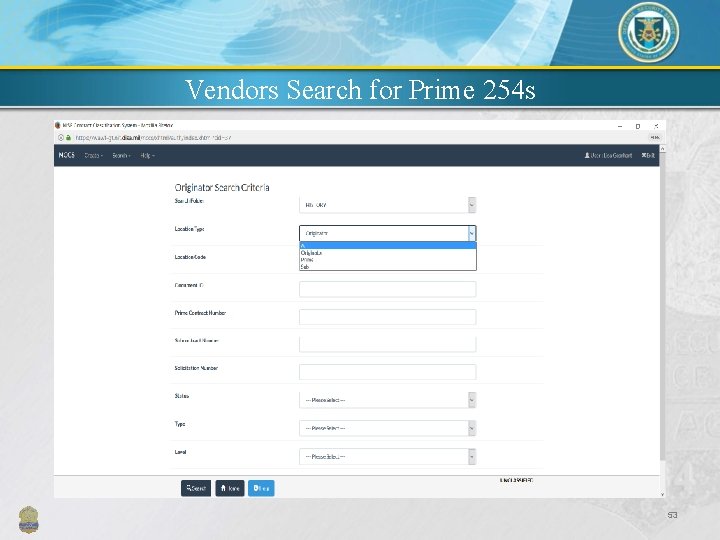Click the Home button
Image resolution: width=720 pixels, height=540 pixels.
[x=230, y=488]
